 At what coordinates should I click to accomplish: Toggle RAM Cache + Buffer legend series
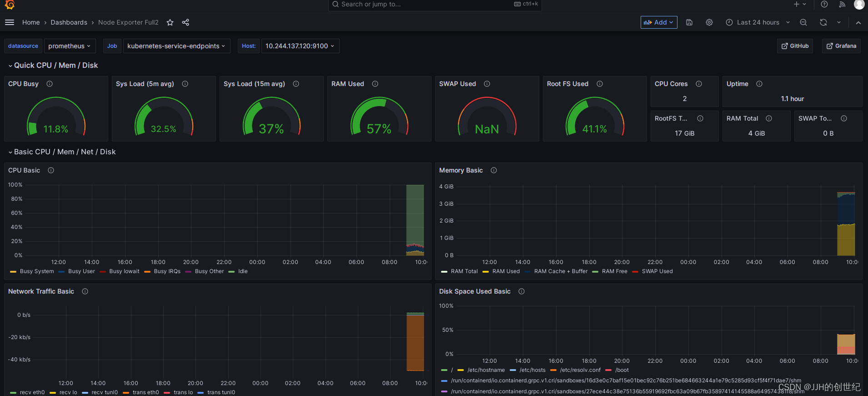pos(561,271)
